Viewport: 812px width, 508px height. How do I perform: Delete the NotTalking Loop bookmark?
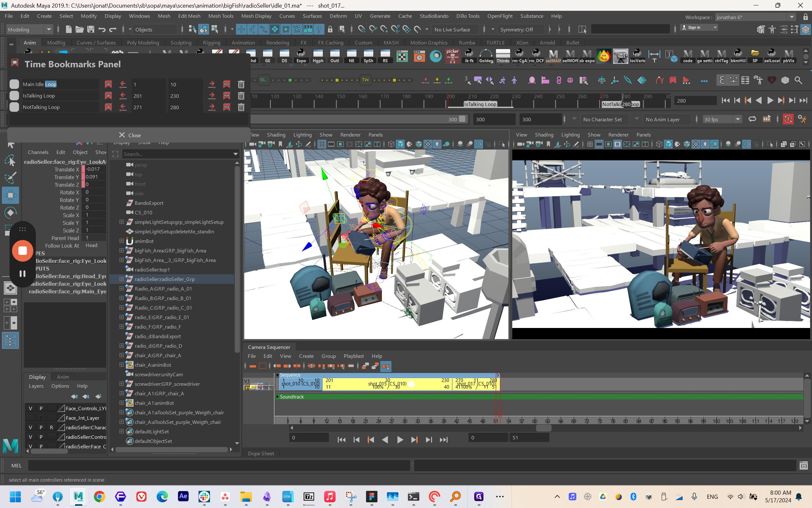(x=241, y=107)
